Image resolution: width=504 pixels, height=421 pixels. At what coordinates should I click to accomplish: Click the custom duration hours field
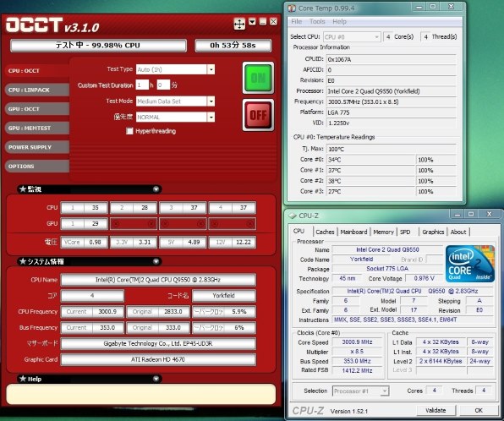[142, 85]
